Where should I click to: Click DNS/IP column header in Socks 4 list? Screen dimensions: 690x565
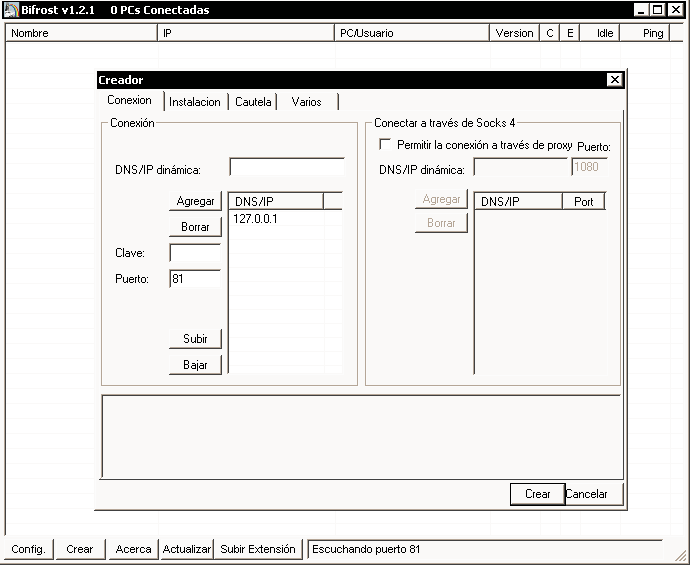click(518, 202)
